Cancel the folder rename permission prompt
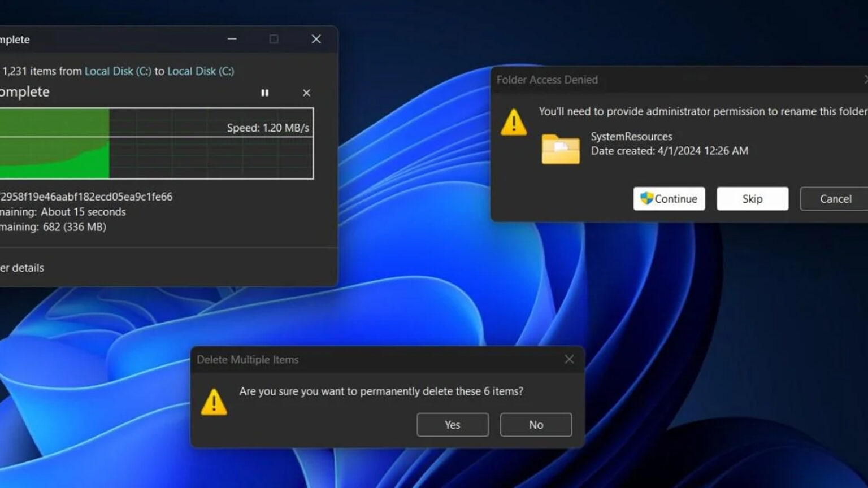 (x=834, y=199)
